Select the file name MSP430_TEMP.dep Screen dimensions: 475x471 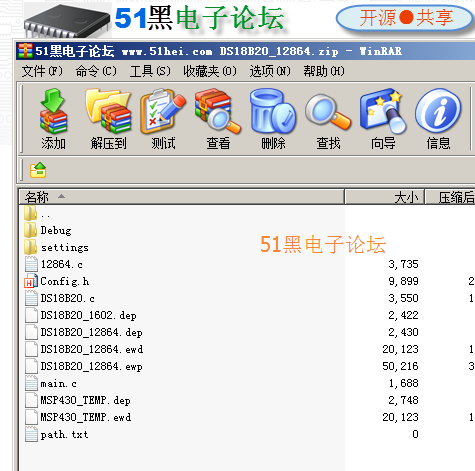[85, 400]
